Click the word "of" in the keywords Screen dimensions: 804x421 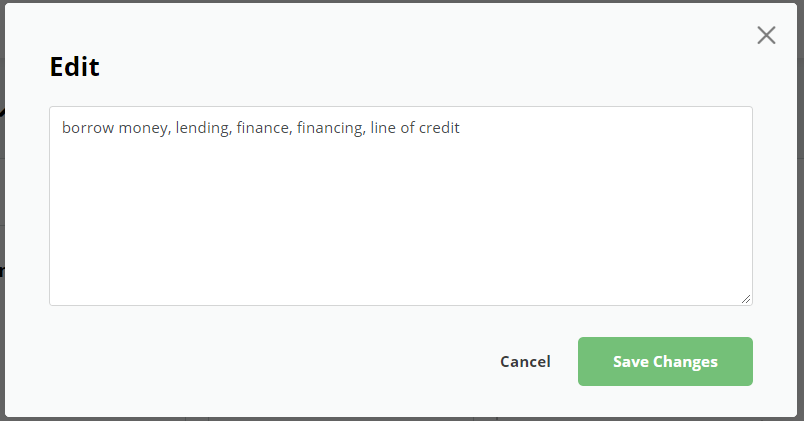[x=408, y=128]
